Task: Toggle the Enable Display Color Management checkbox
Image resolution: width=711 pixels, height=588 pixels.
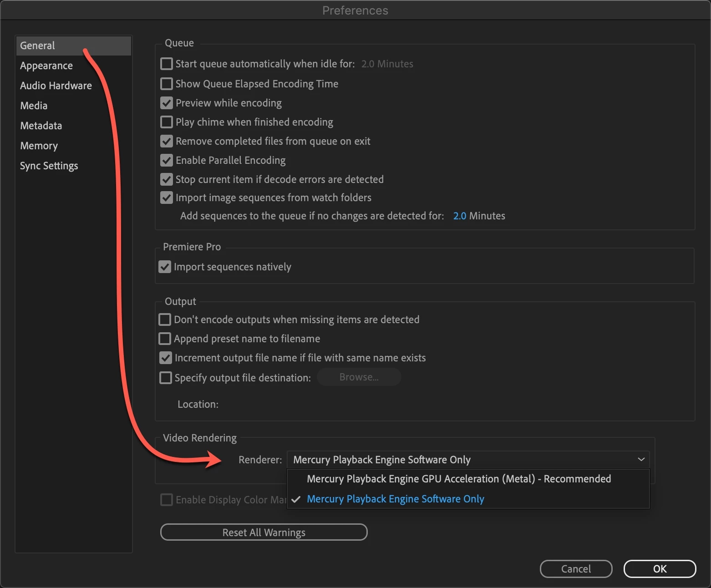Action: click(167, 500)
